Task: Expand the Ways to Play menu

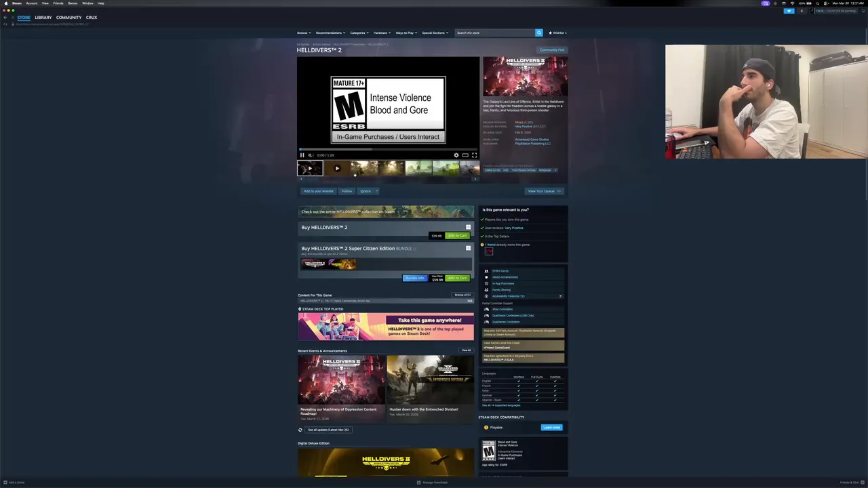Action: click(x=406, y=33)
